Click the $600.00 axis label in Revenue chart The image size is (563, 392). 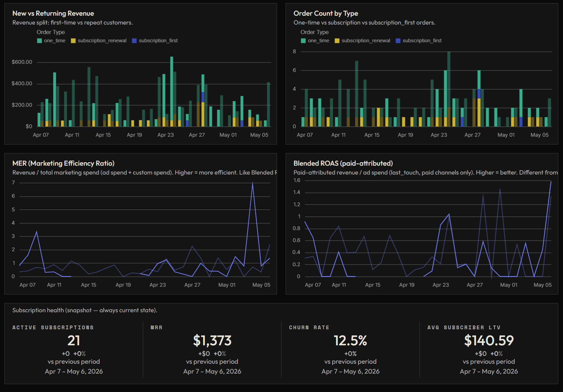(22, 62)
